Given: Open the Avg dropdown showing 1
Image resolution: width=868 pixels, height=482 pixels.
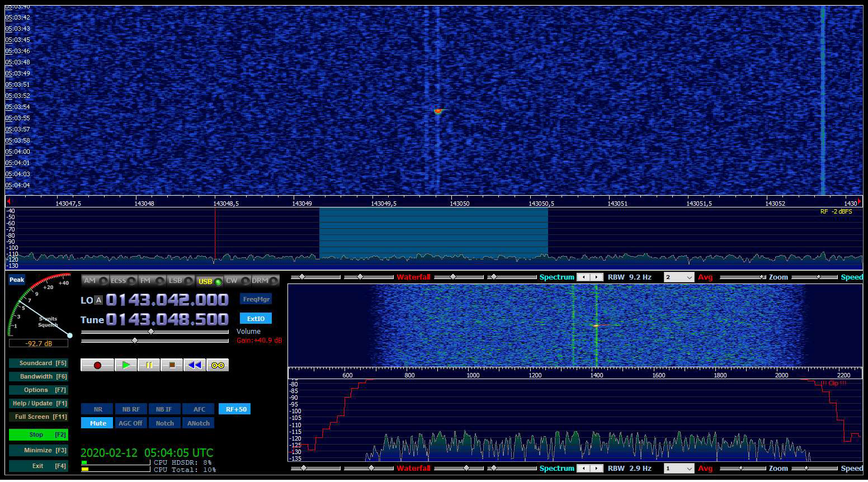Looking at the screenshot, I should point(678,469).
